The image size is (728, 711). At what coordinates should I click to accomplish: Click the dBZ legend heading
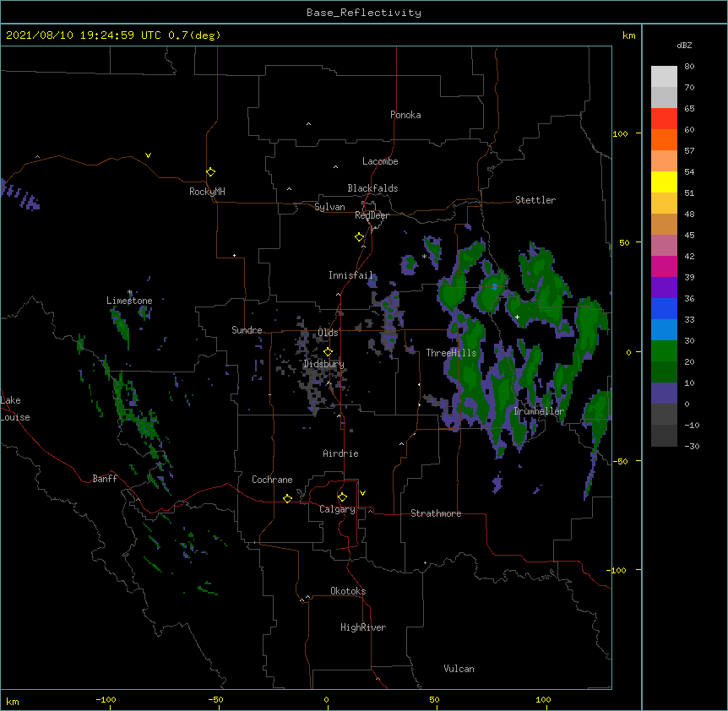tap(684, 45)
